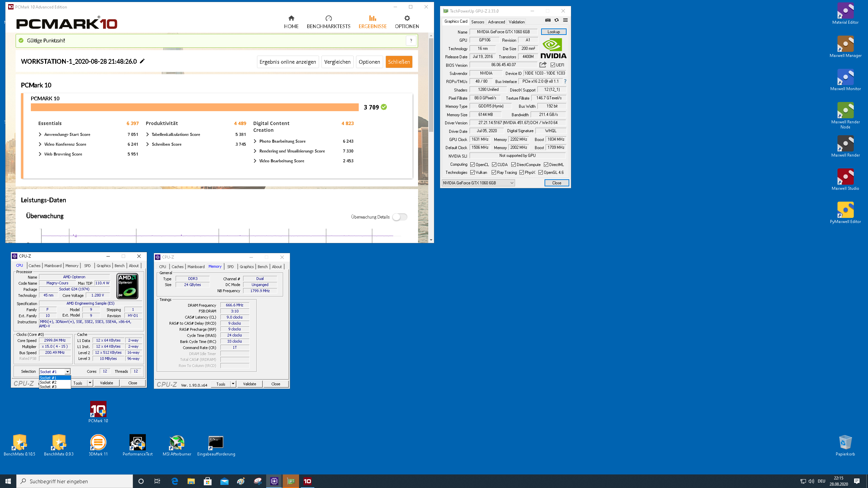Open Eingabeaufforderung desktop shortcut
Image resolution: width=868 pixels, height=488 pixels.
(216, 445)
